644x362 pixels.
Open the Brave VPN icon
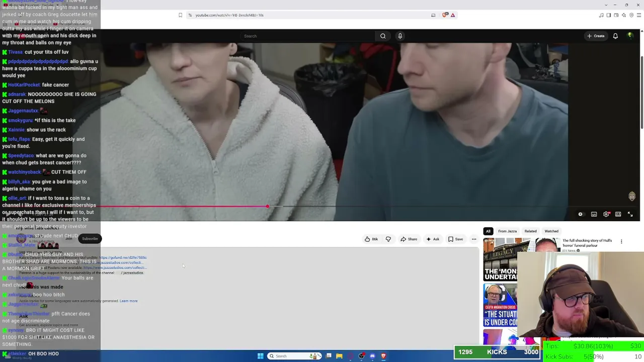point(631,15)
